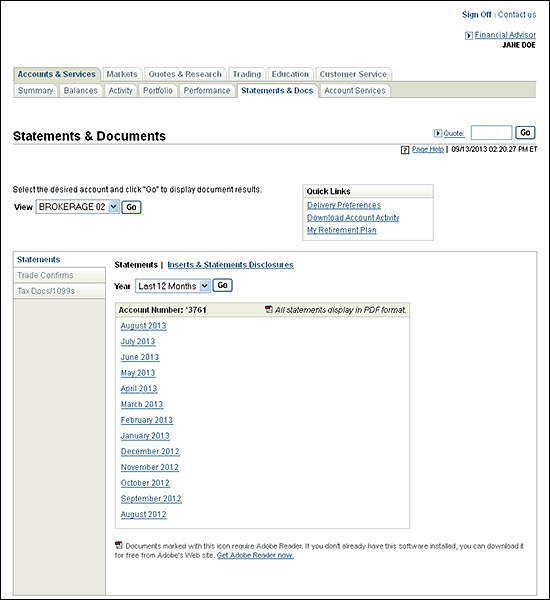Click the Quote symbol input field
This screenshot has width=550, height=600.
coord(491,133)
